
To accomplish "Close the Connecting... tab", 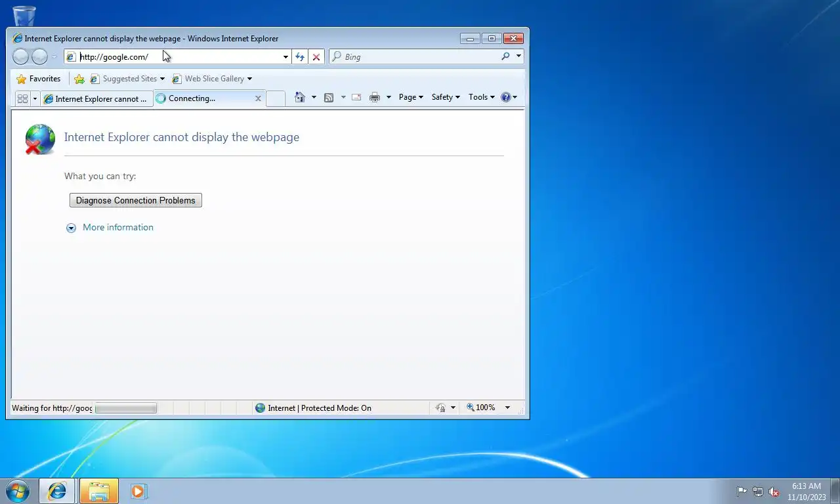I will coord(258,98).
